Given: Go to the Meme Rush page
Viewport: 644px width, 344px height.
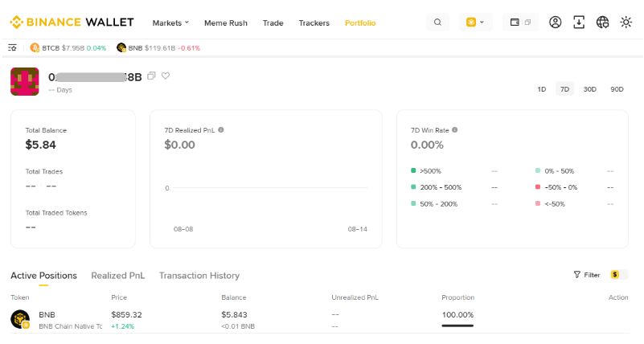Looking at the screenshot, I should point(226,23).
